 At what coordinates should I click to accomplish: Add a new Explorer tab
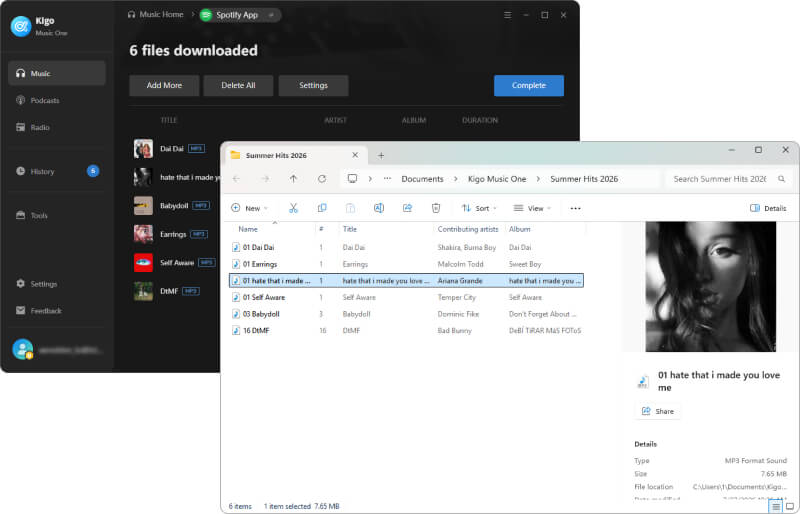381,155
